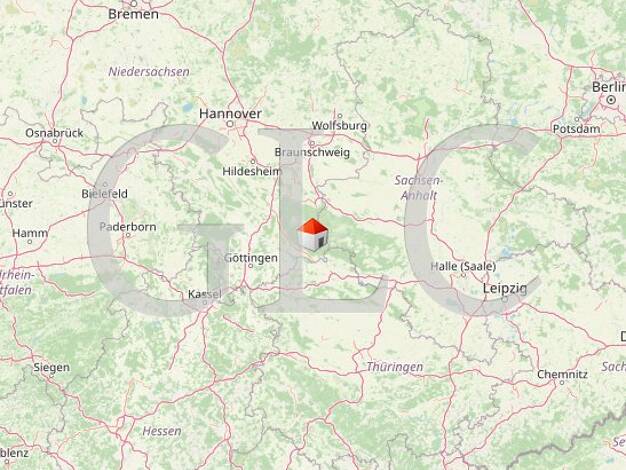Select the Potsdam label

click(576, 129)
